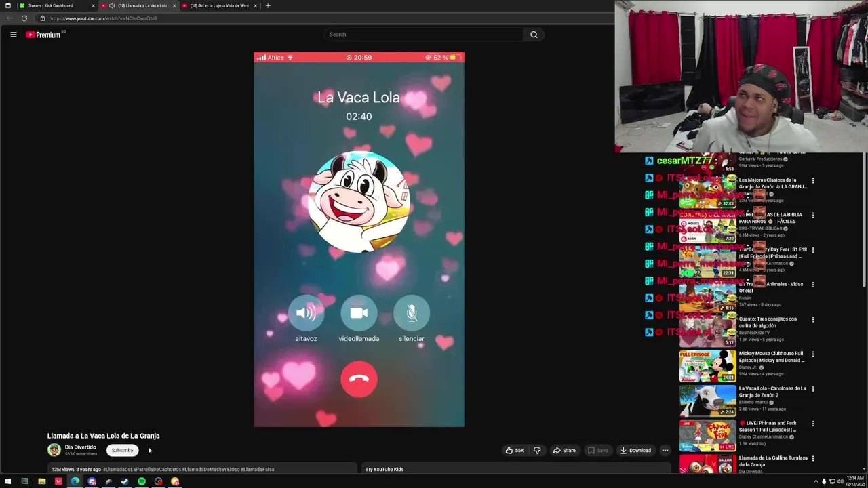868x488 pixels.
Task: Open the taskbar clock showing 12:14 AM
Action: pos(853,481)
